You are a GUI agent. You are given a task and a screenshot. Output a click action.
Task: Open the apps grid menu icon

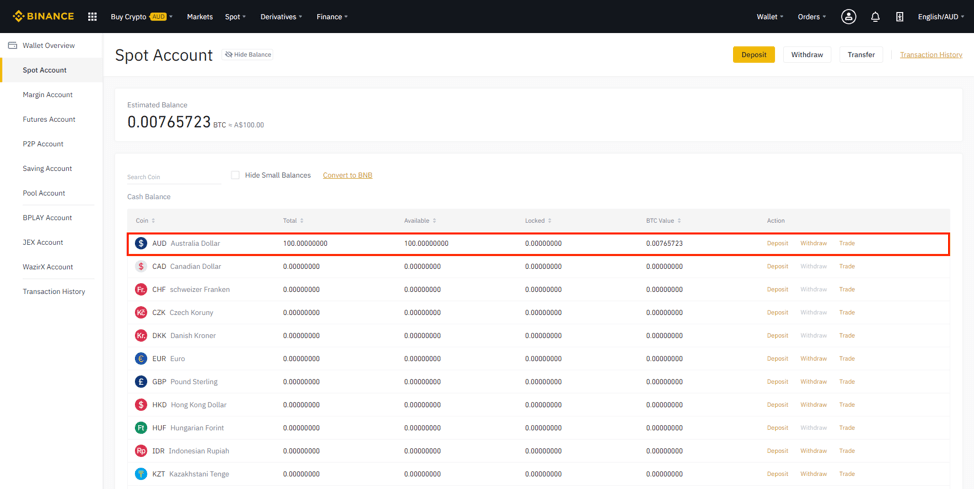point(93,17)
